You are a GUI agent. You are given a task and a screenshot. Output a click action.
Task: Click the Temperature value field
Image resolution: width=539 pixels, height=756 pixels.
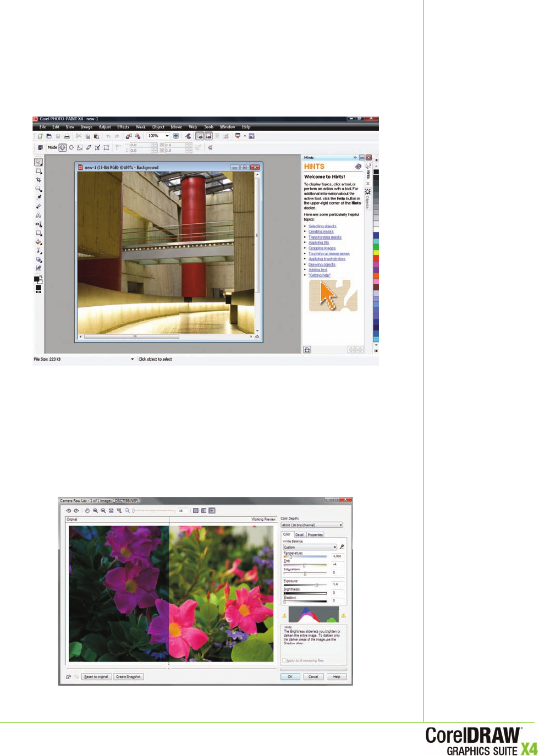337,556
